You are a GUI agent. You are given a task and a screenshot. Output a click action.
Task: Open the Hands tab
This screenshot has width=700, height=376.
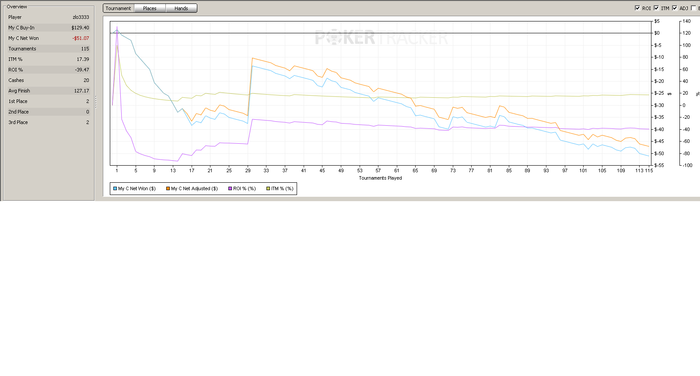(181, 8)
